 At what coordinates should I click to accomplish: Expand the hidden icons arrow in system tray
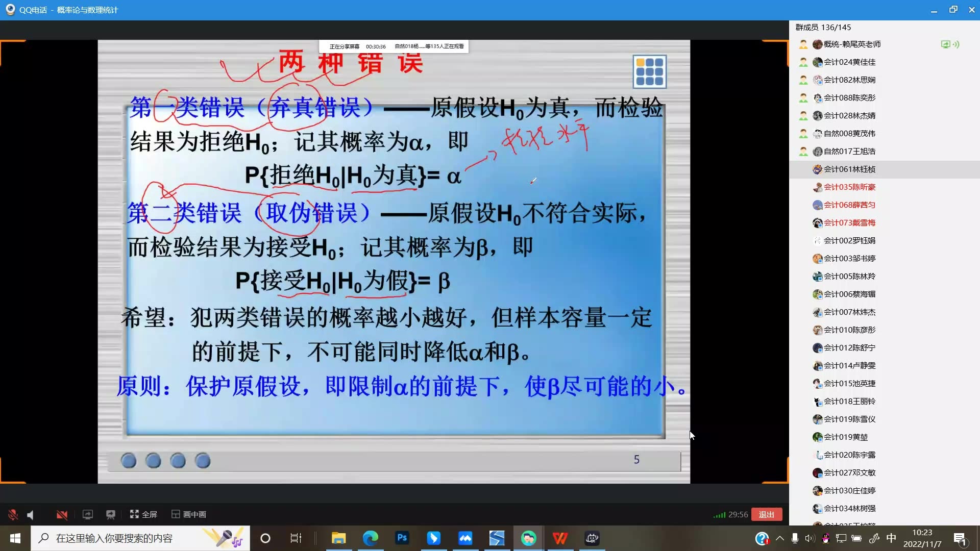click(780, 538)
